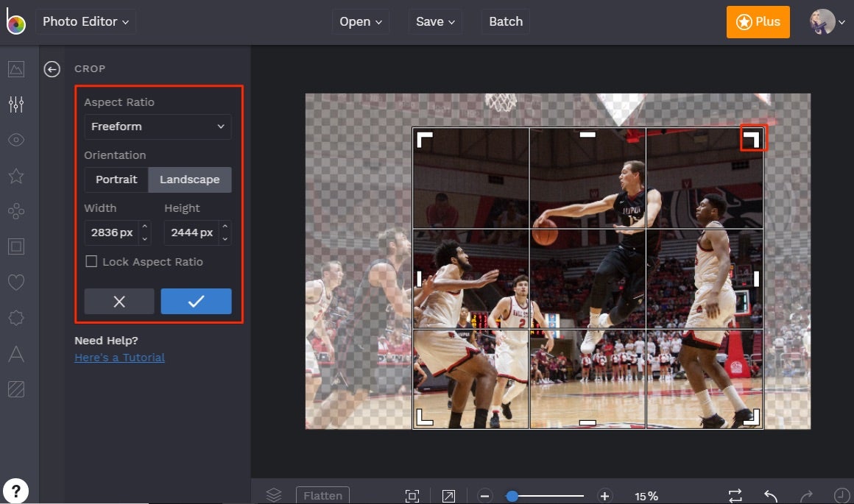This screenshot has width=854, height=504.
Task: Open the Edit panel from the sidebar
Action: tap(16, 69)
